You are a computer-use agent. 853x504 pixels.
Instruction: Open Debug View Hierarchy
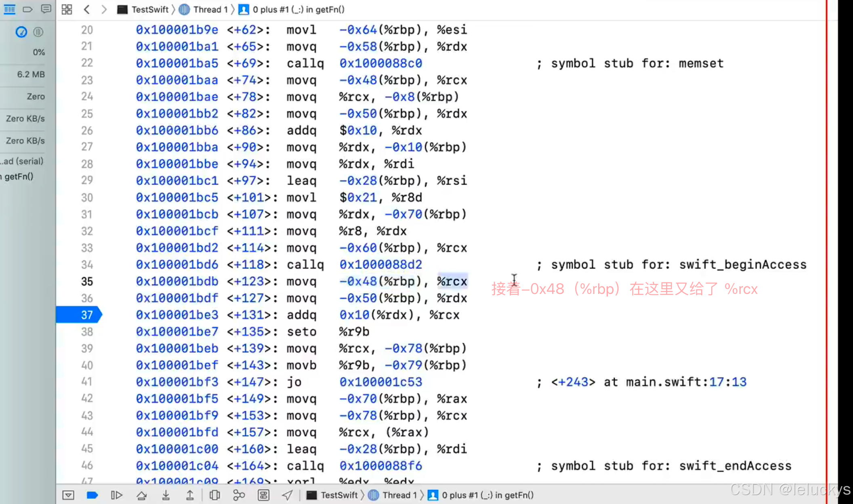click(215, 495)
